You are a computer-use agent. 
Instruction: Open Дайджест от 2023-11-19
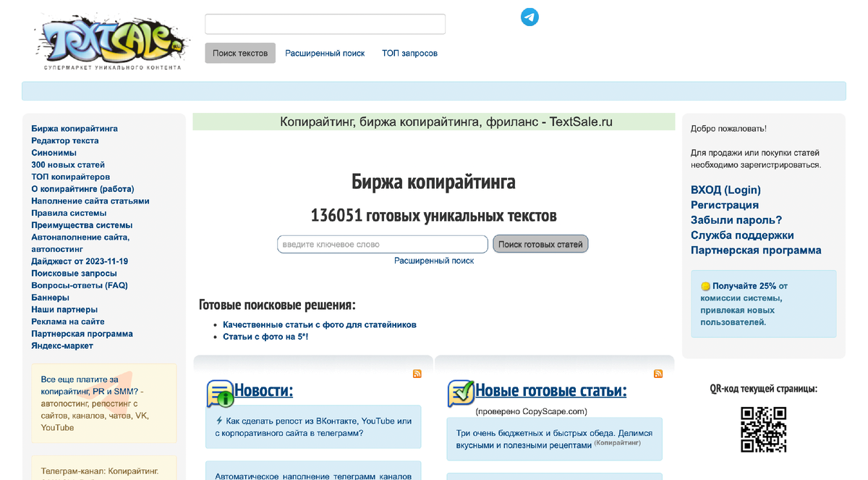pos(80,261)
